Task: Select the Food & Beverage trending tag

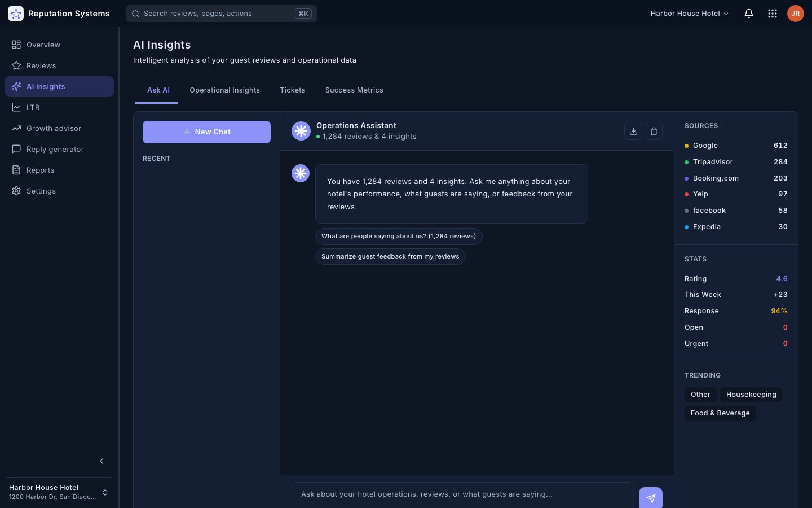Action: (720, 413)
